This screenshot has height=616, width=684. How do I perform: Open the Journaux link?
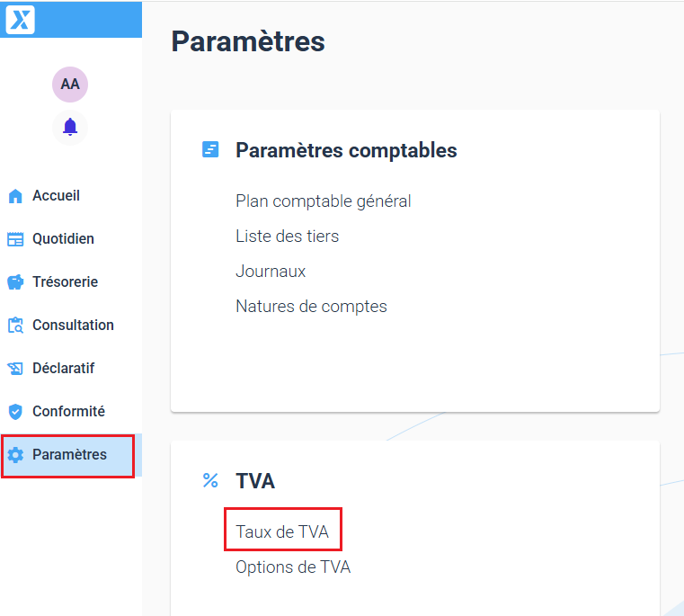[x=271, y=271]
